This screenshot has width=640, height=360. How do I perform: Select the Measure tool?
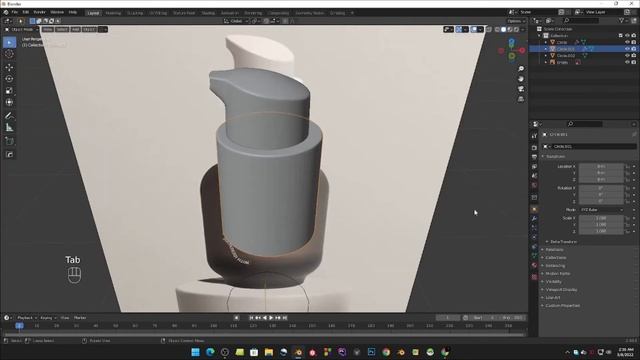pyautogui.click(x=9, y=128)
